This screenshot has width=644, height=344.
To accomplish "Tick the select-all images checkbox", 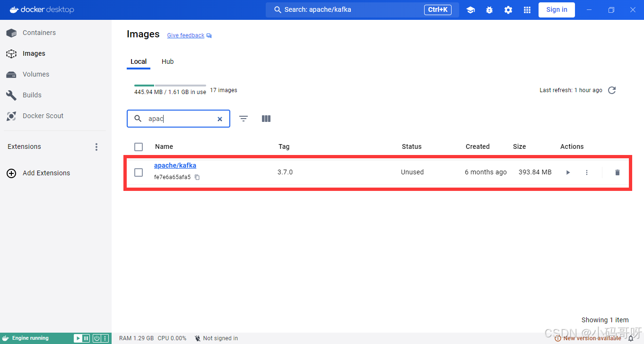I will click(x=139, y=147).
